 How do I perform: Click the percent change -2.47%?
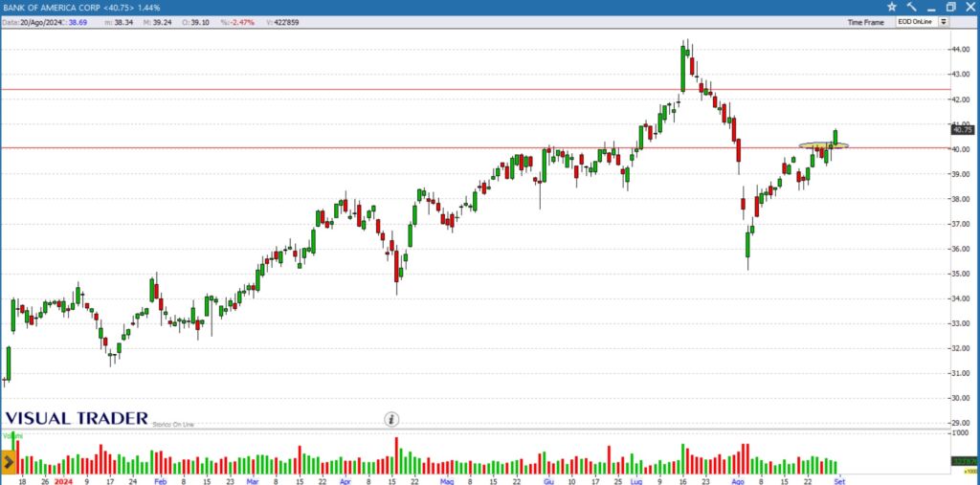pyautogui.click(x=242, y=22)
